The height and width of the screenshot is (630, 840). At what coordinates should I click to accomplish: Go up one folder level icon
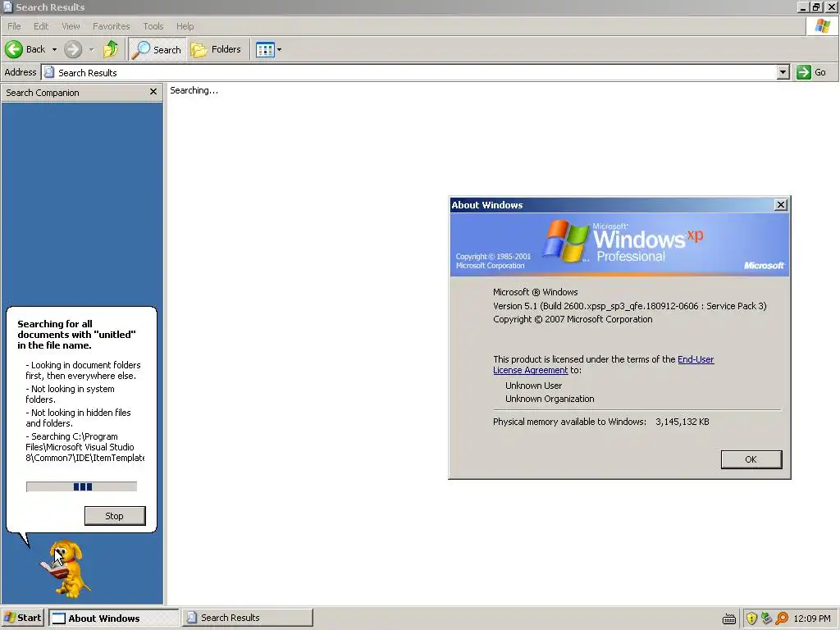(x=111, y=49)
